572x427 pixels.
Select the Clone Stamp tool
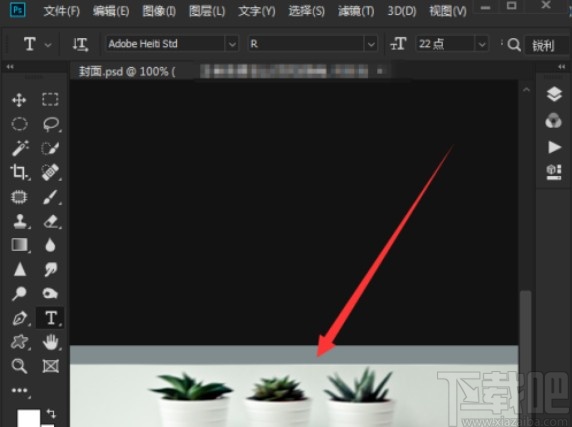click(x=20, y=221)
